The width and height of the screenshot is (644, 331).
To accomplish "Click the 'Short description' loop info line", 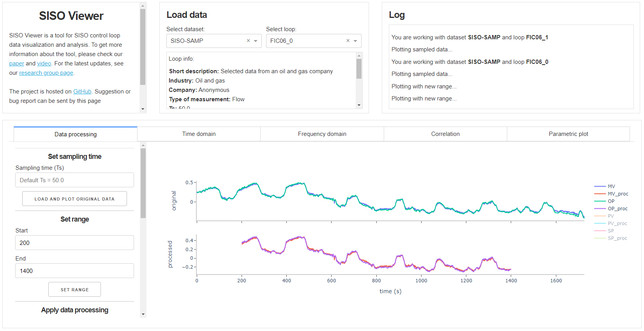I will 251,71.
